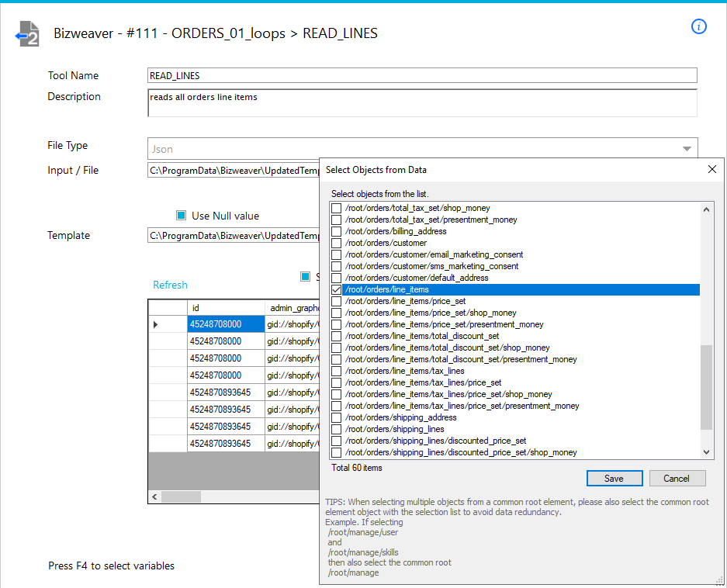The width and height of the screenshot is (727, 588).
Task: Toggle the Use Null value checkbox
Action: pyautogui.click(x=182, y=215)
